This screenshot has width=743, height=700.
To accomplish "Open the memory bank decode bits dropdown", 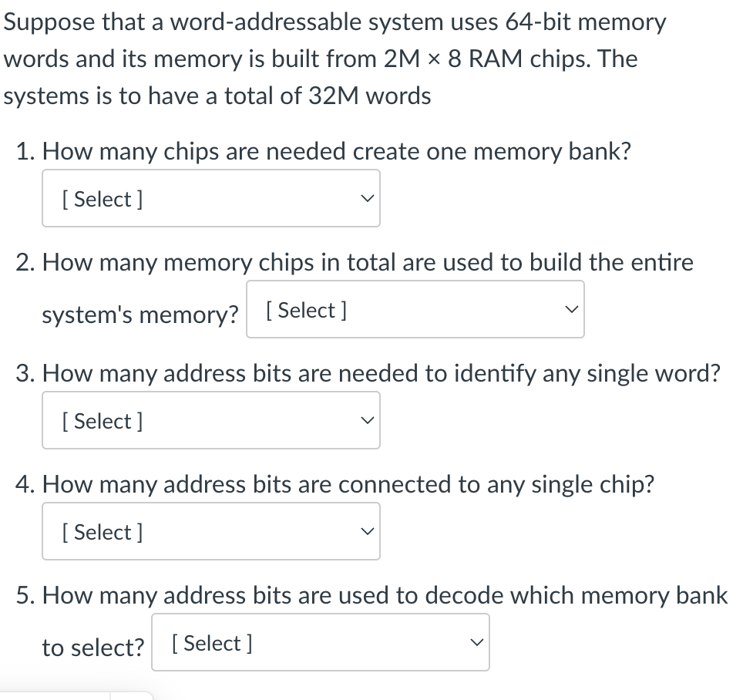I will pyautogui.click(x=321, y=642).
